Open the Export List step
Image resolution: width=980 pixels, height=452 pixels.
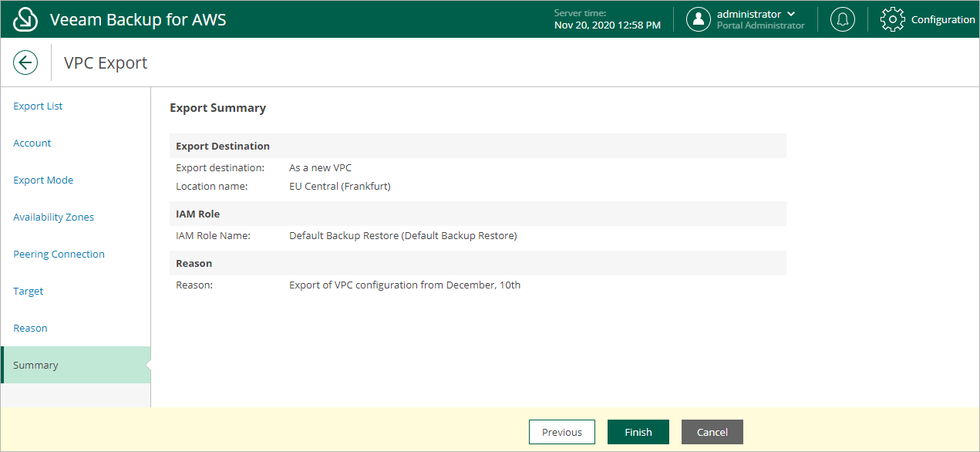point(38,106)
